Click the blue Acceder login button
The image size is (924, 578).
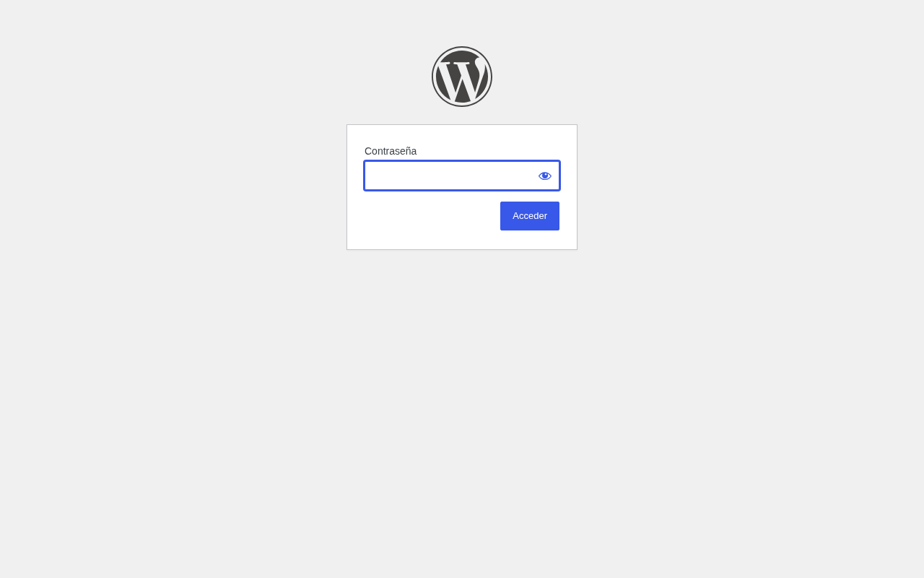coord(530,216)
